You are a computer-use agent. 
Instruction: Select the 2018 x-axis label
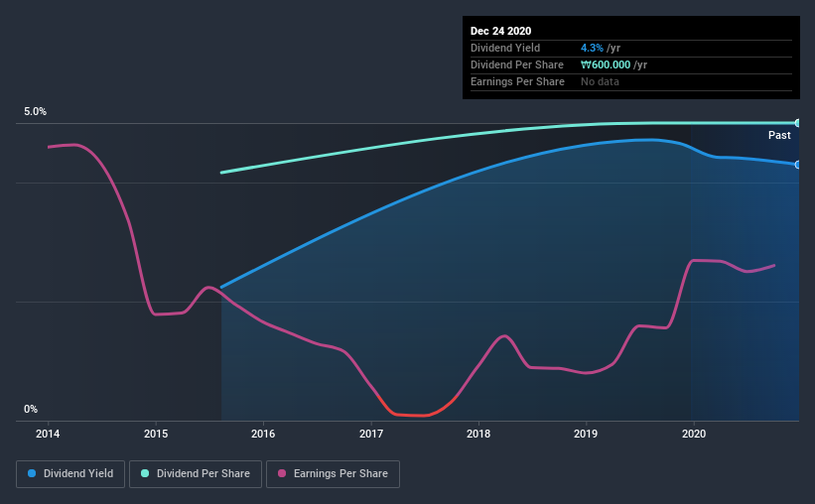pyautogui.click(x=478, y=434)
